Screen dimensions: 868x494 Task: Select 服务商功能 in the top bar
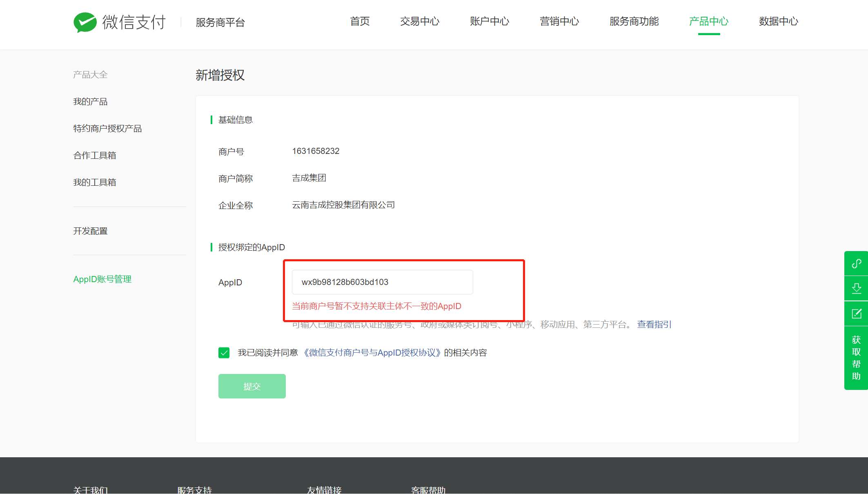(634, 21)
